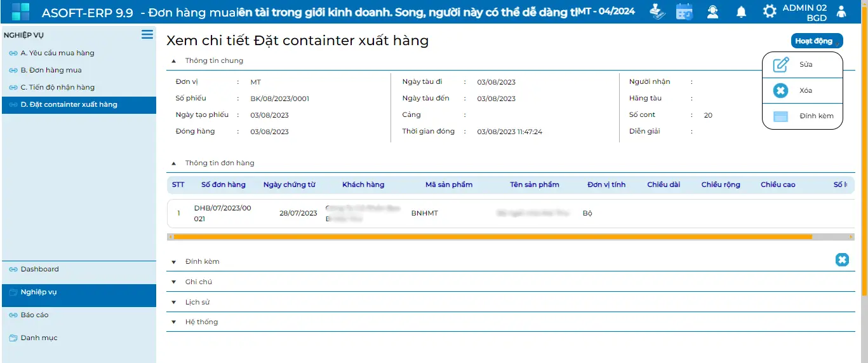
Task: Expand the Hệ thống section
Action: point(174,322)
